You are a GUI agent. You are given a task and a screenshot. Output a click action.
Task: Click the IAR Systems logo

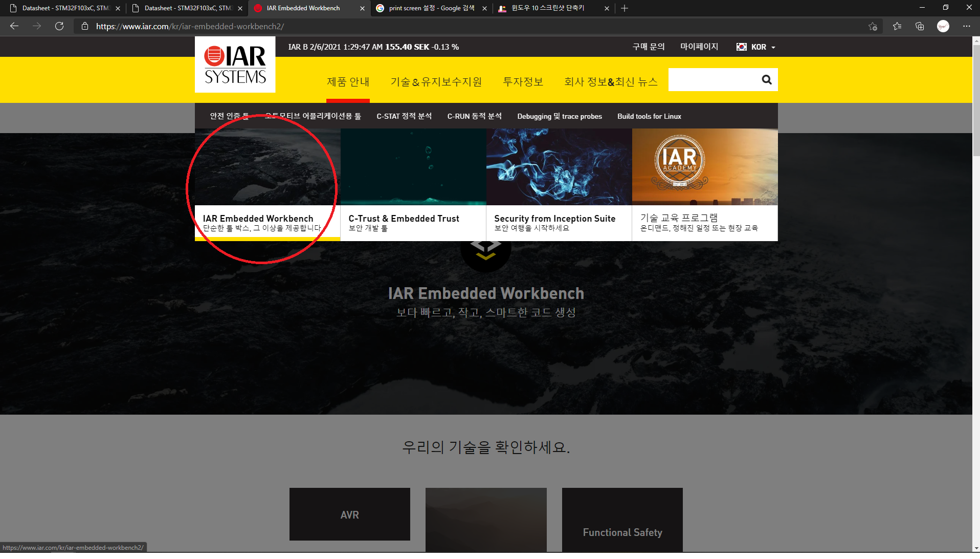235,64
